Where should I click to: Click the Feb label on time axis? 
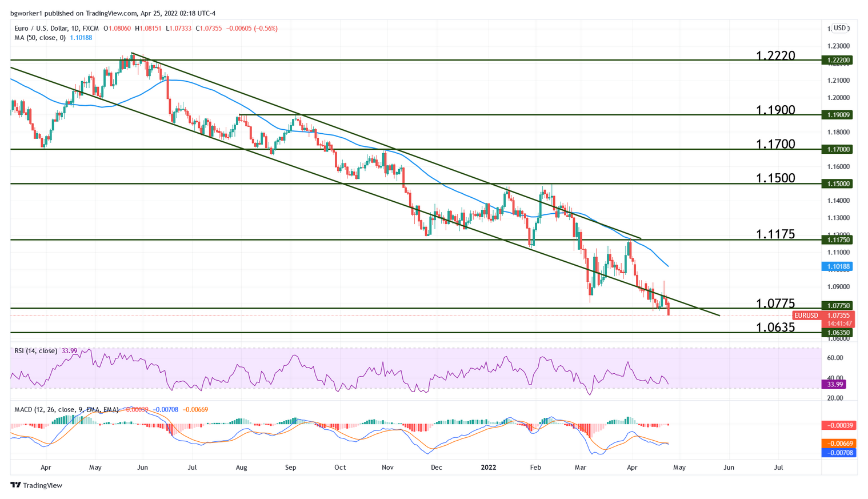(535, 467)
